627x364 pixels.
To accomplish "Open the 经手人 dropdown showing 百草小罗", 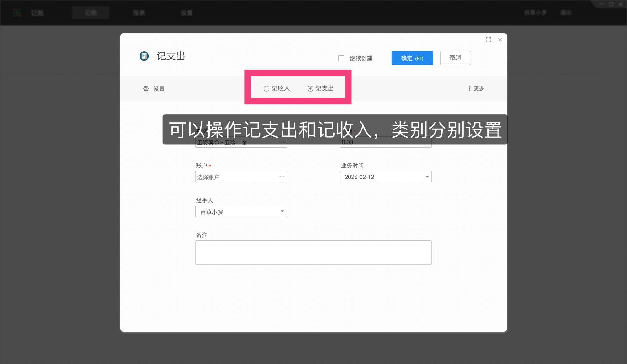I will click(282, 211).
